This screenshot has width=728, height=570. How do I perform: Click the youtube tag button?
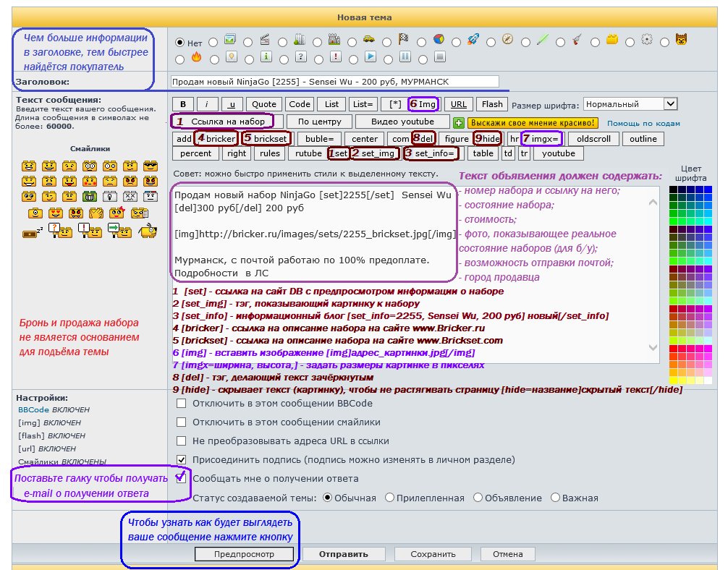tap(558, 153)
